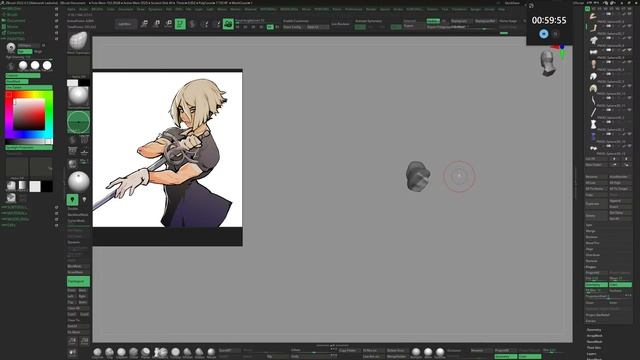Open the Tool menu in the menu bar
The image size is (640, 360).
tap(445, 9)
